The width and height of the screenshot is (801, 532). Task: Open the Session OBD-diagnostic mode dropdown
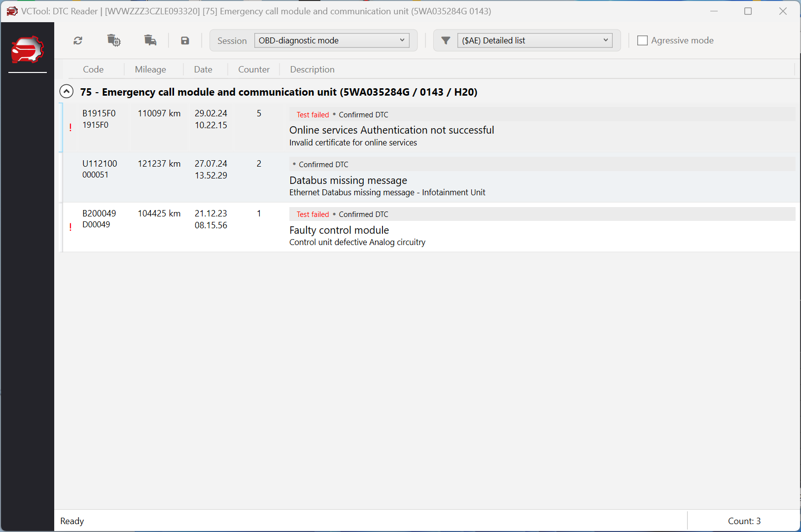[x=332, y=40]
